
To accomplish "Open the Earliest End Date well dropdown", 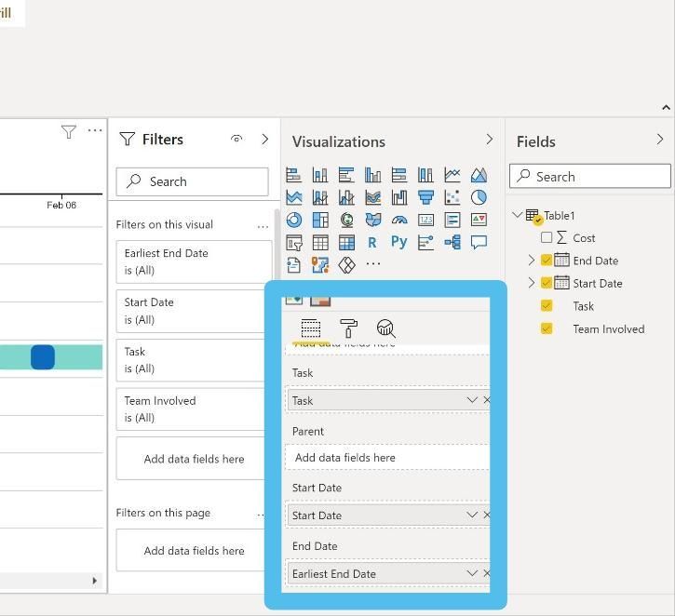I will click(472, 573).
